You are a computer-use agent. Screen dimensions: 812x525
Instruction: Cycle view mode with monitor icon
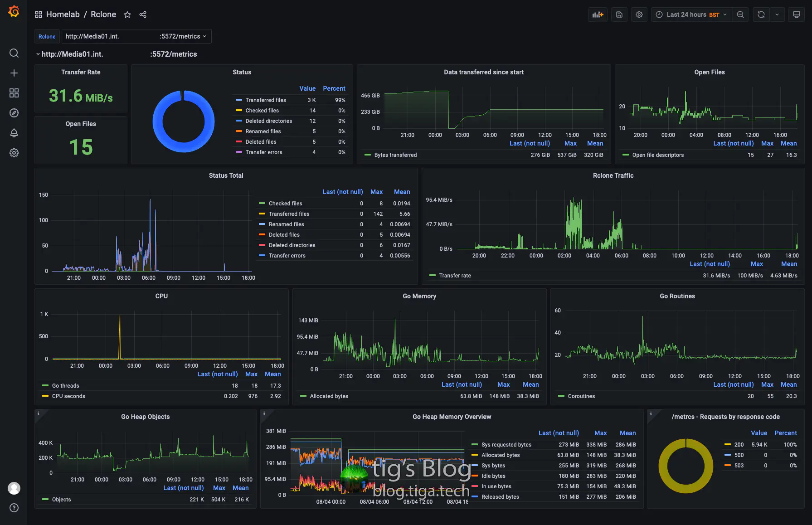click(797, 15)
